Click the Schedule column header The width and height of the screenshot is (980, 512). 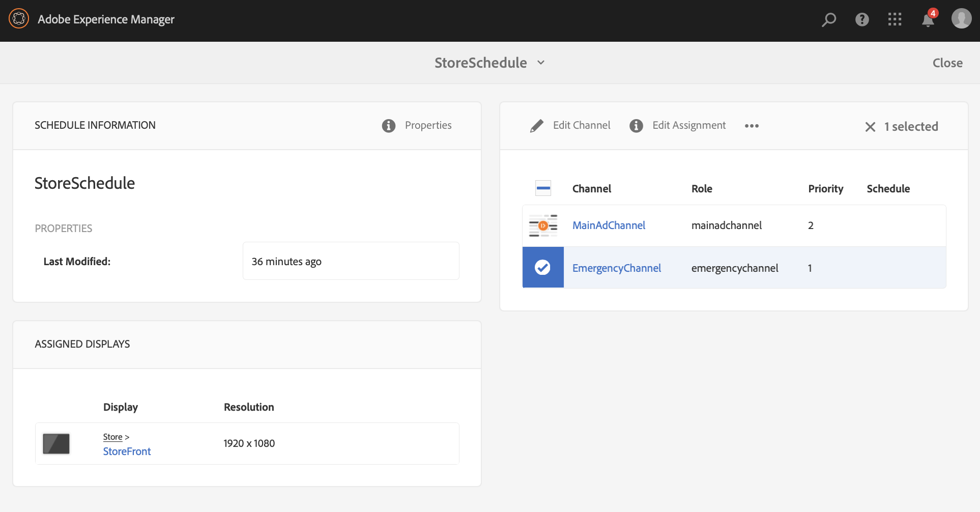(888, 189)
